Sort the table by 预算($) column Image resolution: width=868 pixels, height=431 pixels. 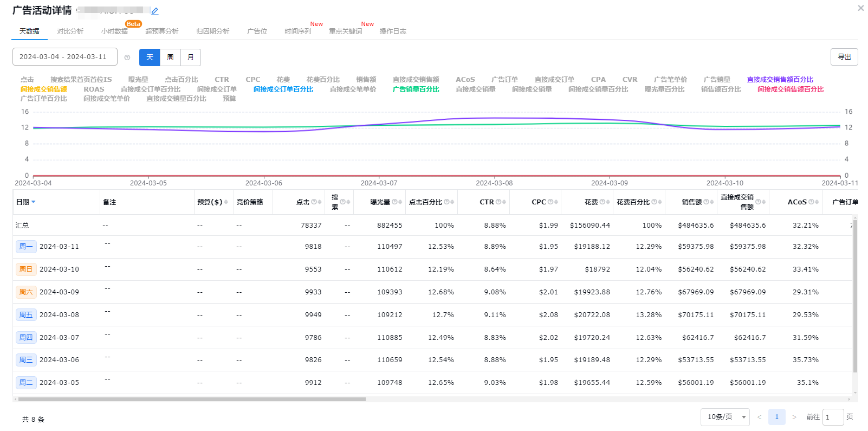pyautogui.click(x=226, y=202)
